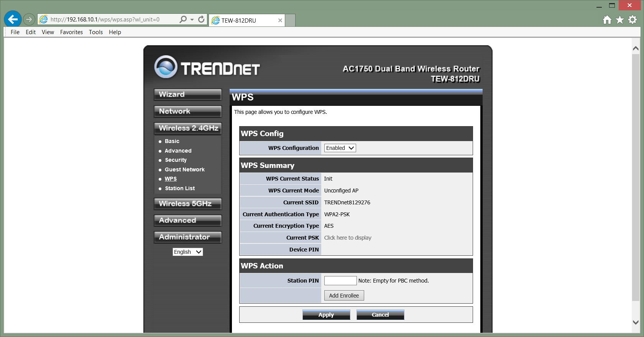Expand the Wireless 5GHz section
Image resolution: width=644 pixels, height=337 pixels.
(187, 204)
